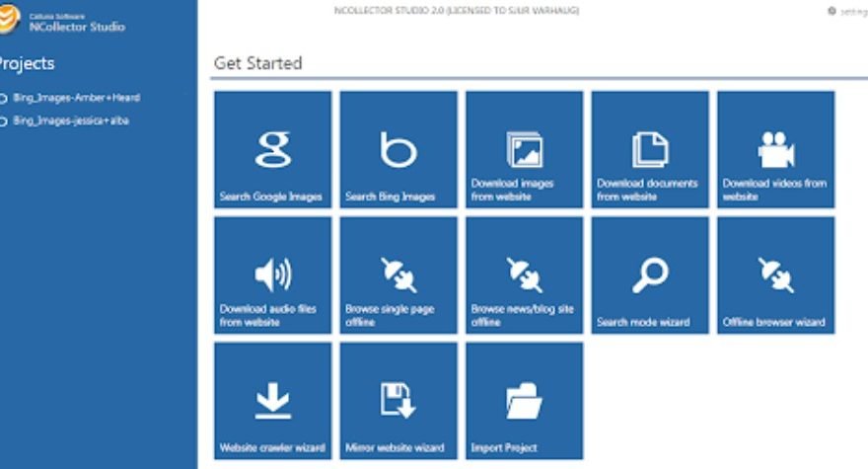Select Download images from website tile
This screenshot has height=469, width=868.
click(525, 149)
